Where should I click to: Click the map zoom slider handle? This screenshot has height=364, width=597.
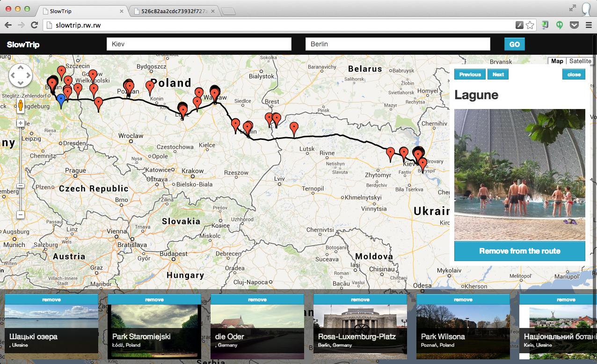pyautogui.click(x=21, y=186)
